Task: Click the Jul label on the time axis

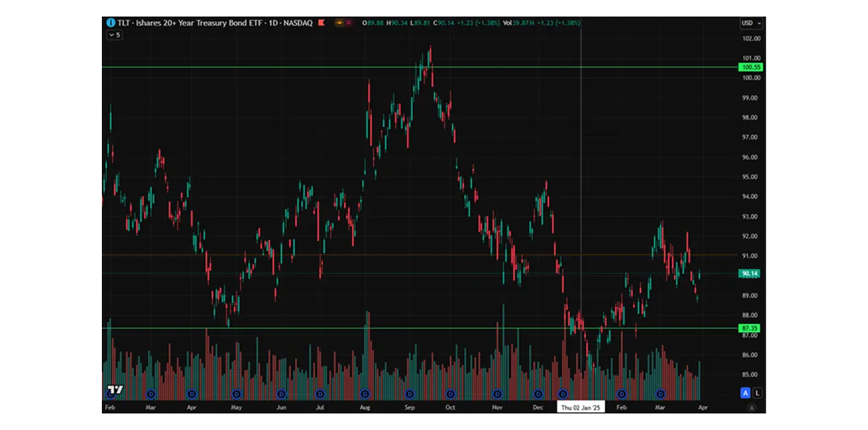Action: 320,408
